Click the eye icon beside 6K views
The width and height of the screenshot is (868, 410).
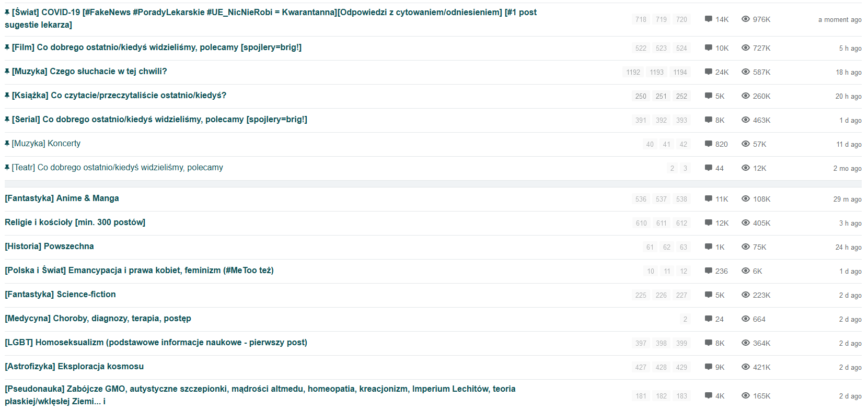coord(746,271)
